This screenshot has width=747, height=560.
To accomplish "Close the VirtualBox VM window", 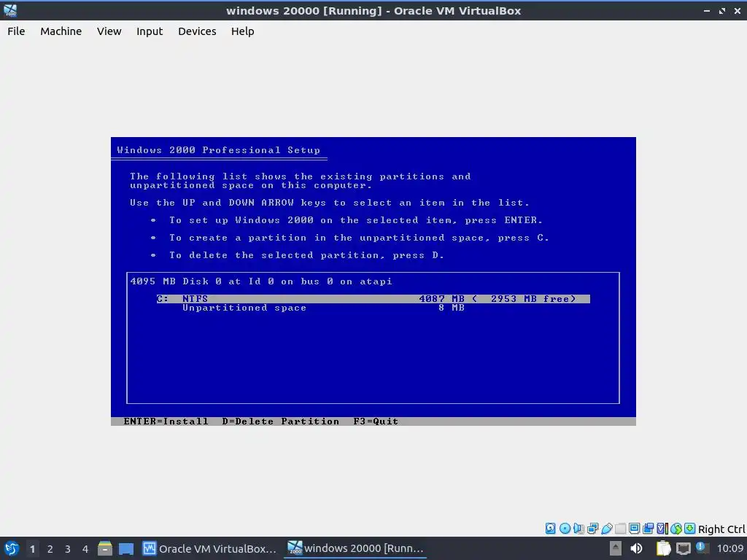I will coord(737,10).
